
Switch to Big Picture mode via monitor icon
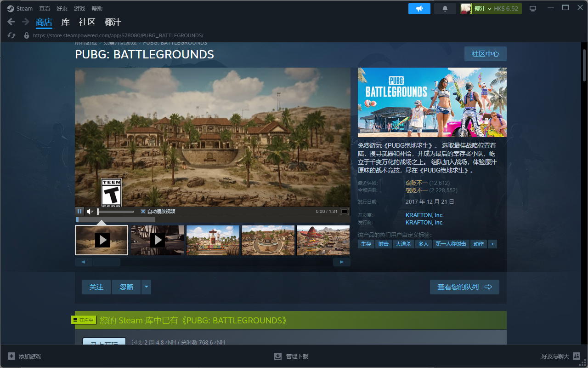point(533,9)
